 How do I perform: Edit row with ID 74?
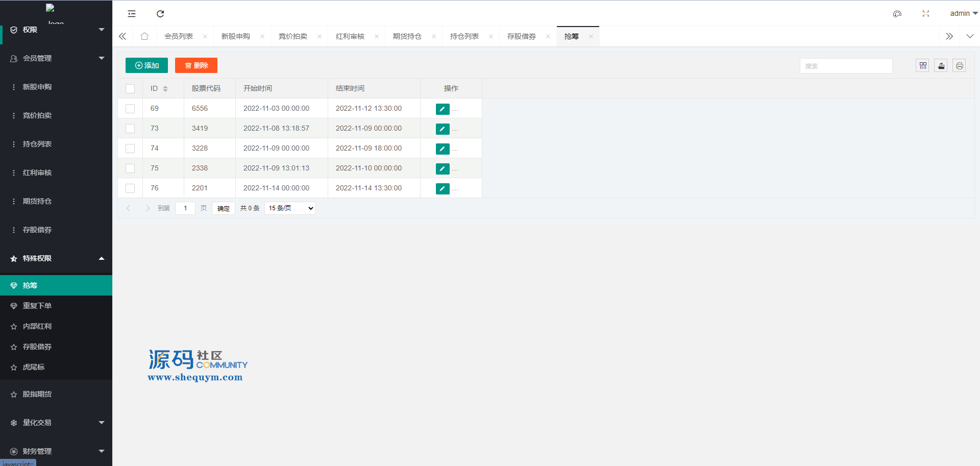pos(443,149)
